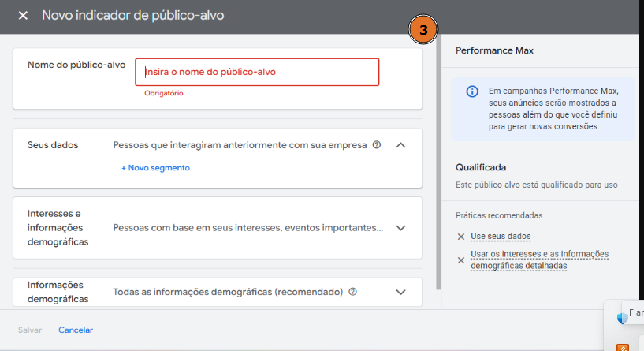Image resolution: width=644 pixels, height=351 pixels.
Task: Open Usar os interesses e informações demográficas link
Action: pyautogui.click(x=540, y=260)
